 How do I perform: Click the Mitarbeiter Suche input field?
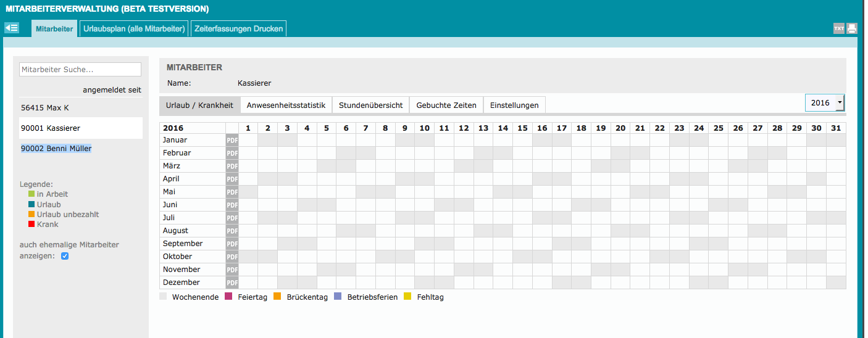[80, 70]
